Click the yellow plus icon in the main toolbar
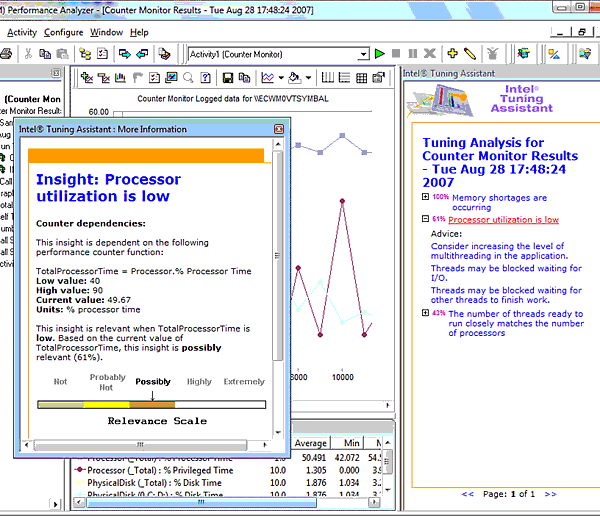Image resolution: width=600 pixels, height=516 pixels. 452,54
